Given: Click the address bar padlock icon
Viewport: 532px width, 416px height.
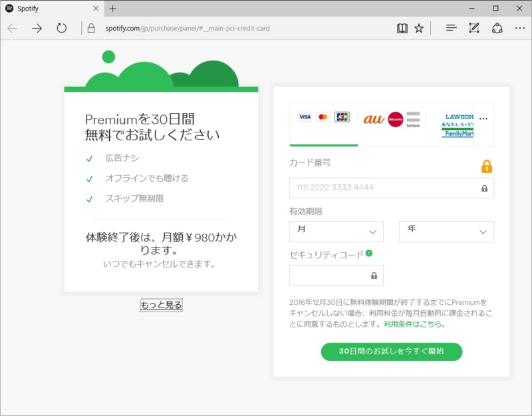Looking at the screenshot, I should click(x=91, y=28).
